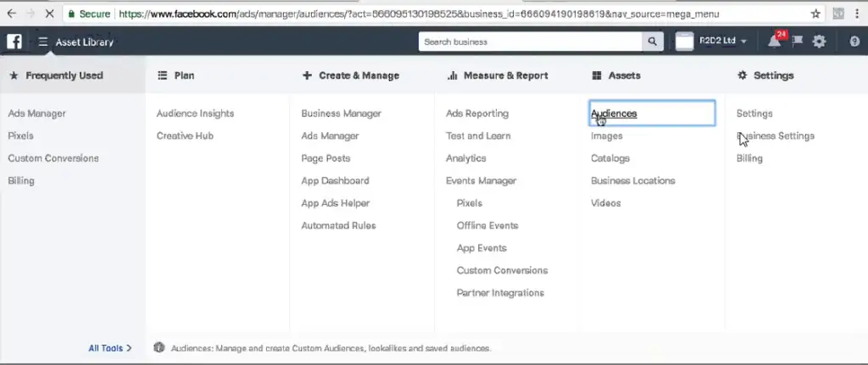Open Automated Rules

339,225
